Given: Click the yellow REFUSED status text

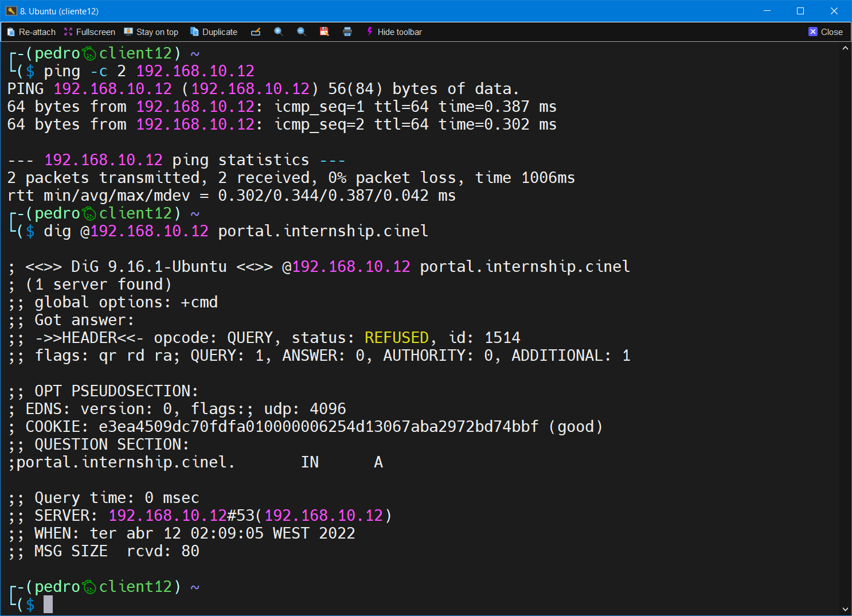Looking at the screenshot, I should (396, 338).
